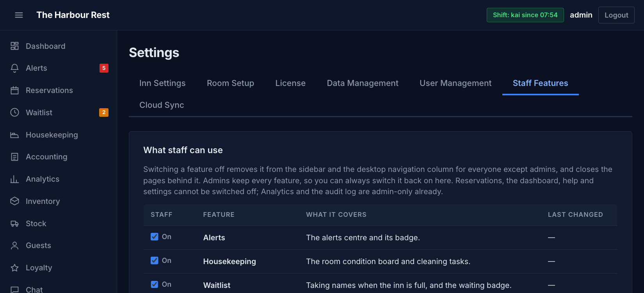Uncheck the Housekeeping staff feature checkbox
This screenshot has height=293, width=644.
pyautogui.click(x=155, y=261)
